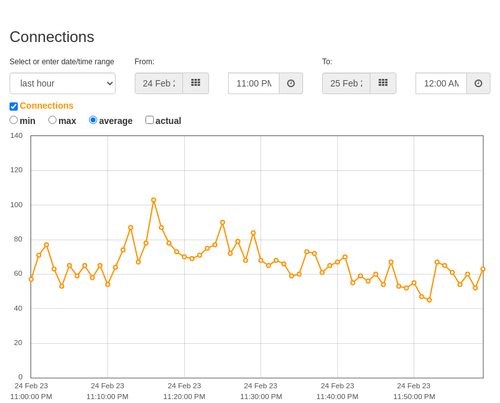This screenshot has width=500, height=403.
Task: Open the From date calendar picker icon
Action: (x=196, y=83)
